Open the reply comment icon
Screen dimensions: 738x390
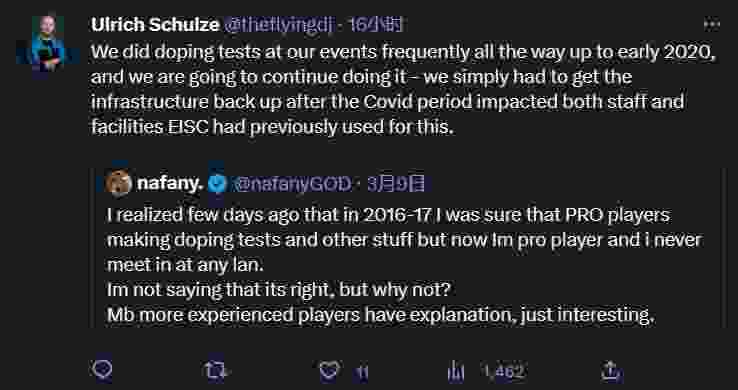click(x=102, y=371)
